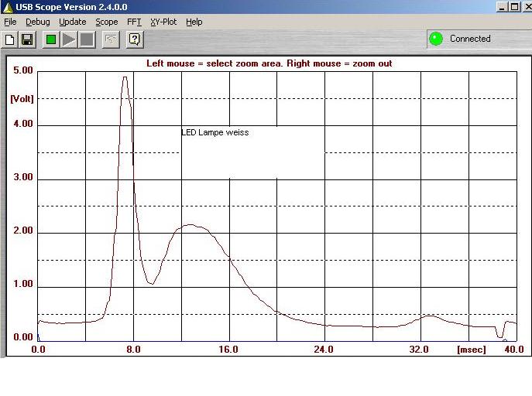This screenshot has height=396, width=532.
Task: Open the Help menu
Action: point(194,22)
